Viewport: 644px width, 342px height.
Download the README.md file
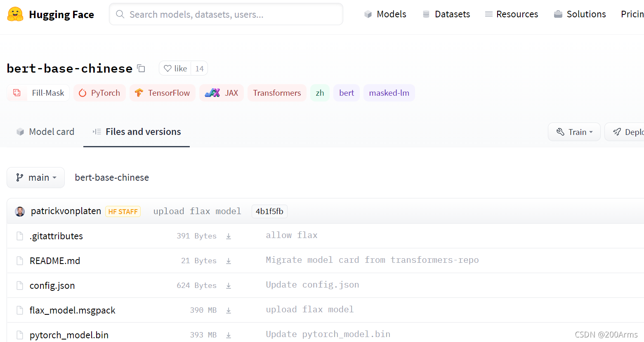[229, 261]
